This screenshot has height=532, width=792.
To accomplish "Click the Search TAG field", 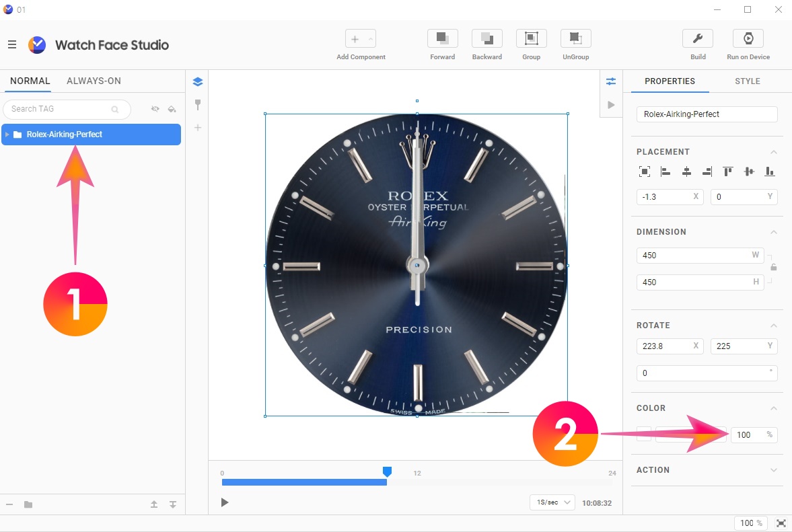I will click(67, 109).
